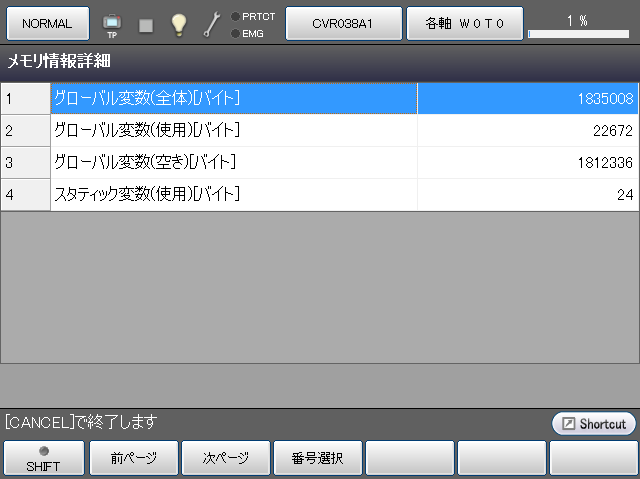Screen dimensions: 640x479
Task: Click the light bulb icon
Action: 179,23
